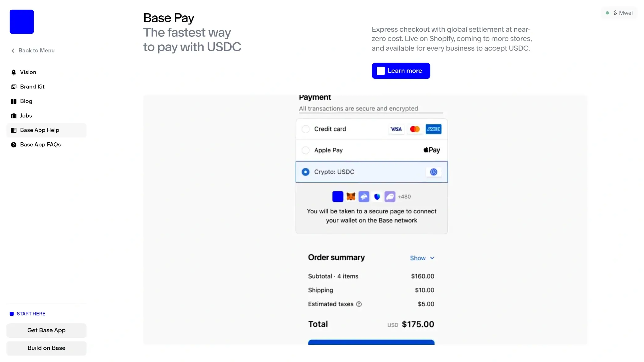Click the Learn more button
Viewport: 644px width, 362px height.
401,71
